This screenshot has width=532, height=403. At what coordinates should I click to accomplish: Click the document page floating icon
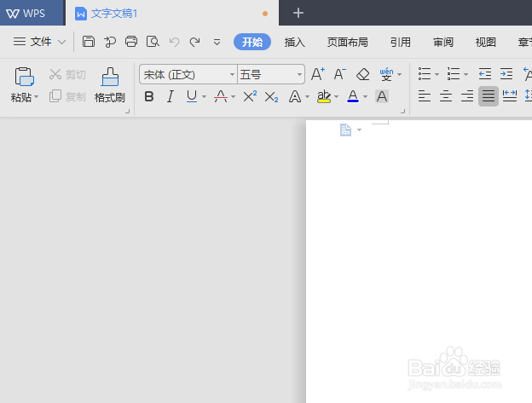coord(346,130)
